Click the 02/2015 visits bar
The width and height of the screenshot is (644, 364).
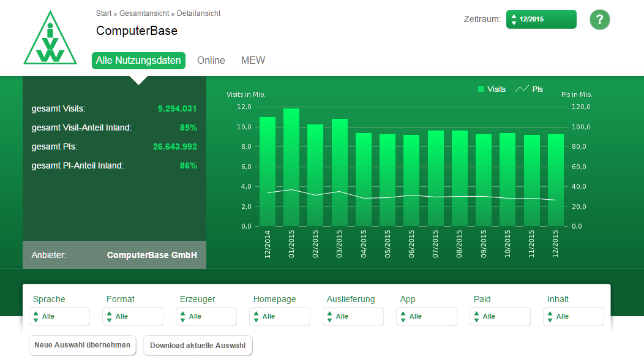[315, 175]
